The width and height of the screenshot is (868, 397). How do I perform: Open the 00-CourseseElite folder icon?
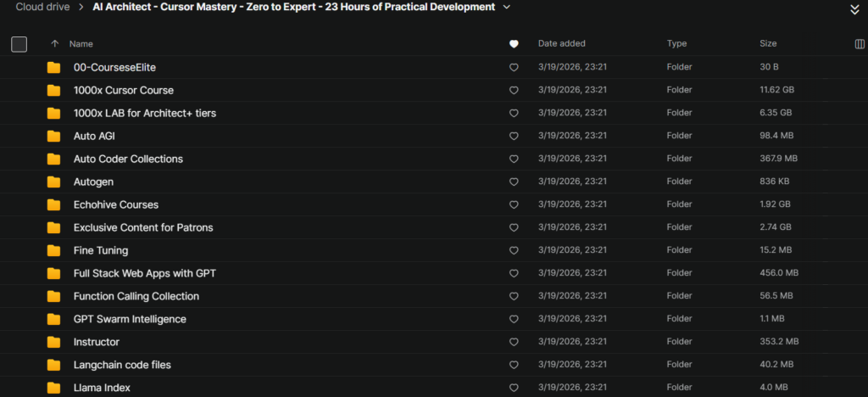pos(53,68)
